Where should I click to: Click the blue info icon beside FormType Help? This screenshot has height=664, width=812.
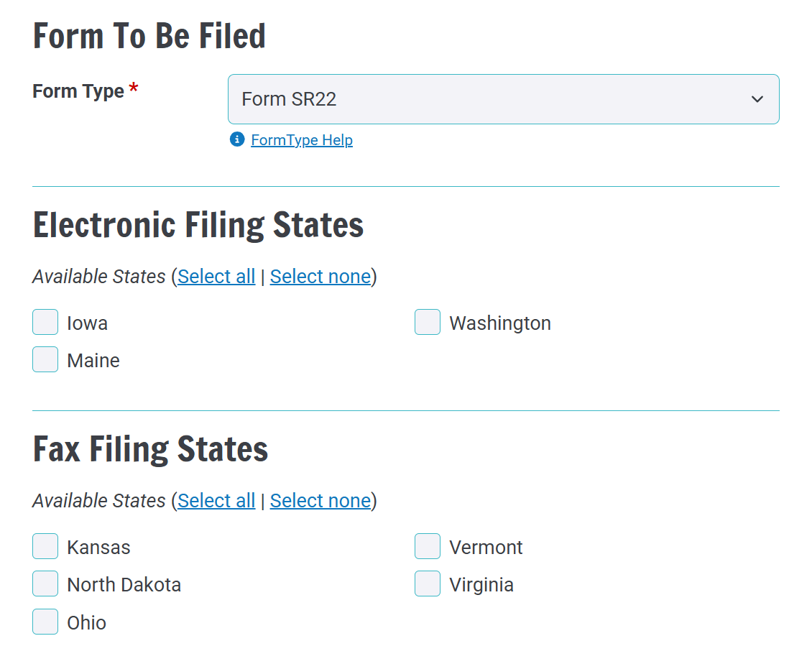pos(236,139)
